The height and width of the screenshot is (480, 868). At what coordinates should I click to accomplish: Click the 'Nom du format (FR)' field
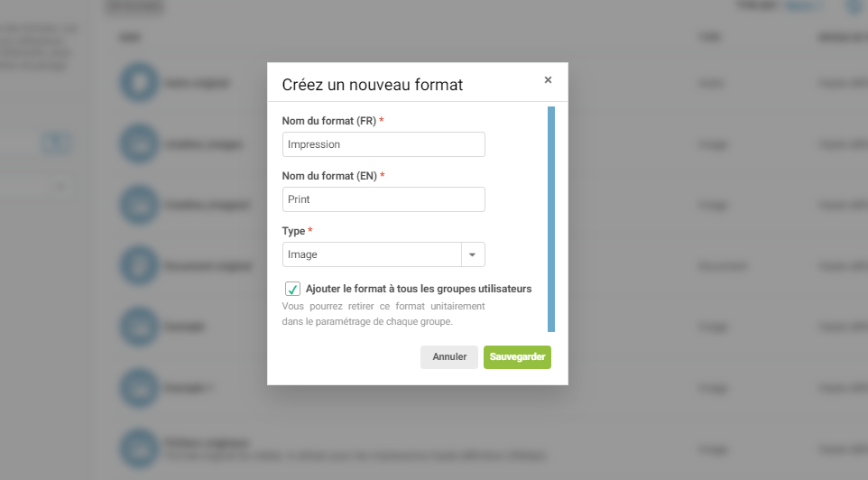[383, 144]
